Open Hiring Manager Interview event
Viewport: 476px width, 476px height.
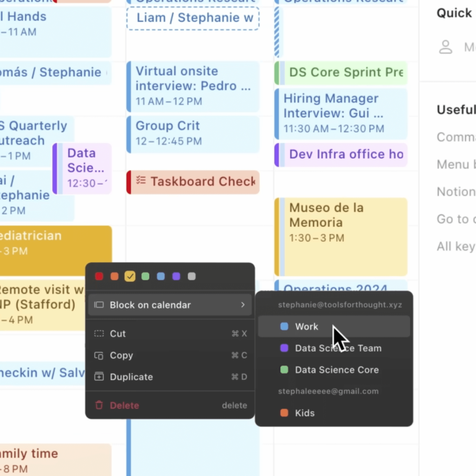341,114
